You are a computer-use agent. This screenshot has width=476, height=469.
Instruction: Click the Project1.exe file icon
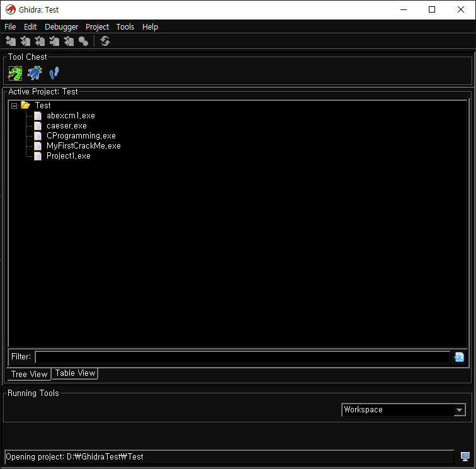click(38, 156)
